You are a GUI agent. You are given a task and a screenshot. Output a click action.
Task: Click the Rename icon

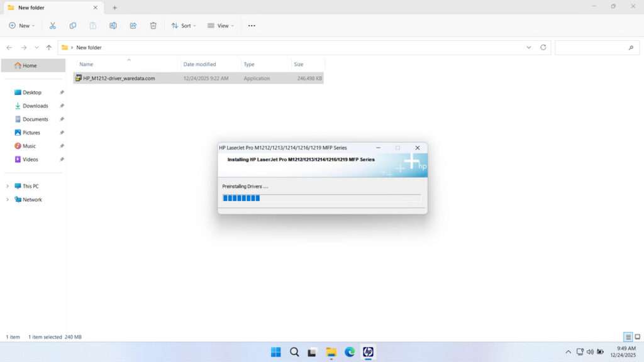pos(113,25)
